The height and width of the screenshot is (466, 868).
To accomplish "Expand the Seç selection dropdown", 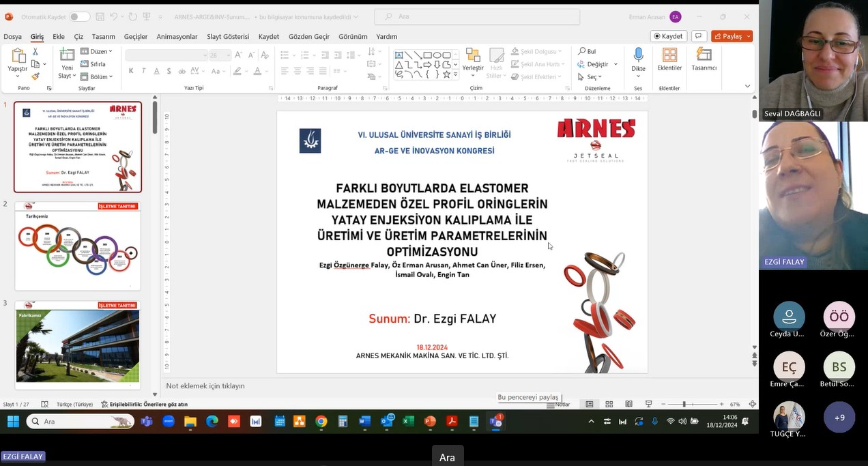I will (x=590, y=76).
